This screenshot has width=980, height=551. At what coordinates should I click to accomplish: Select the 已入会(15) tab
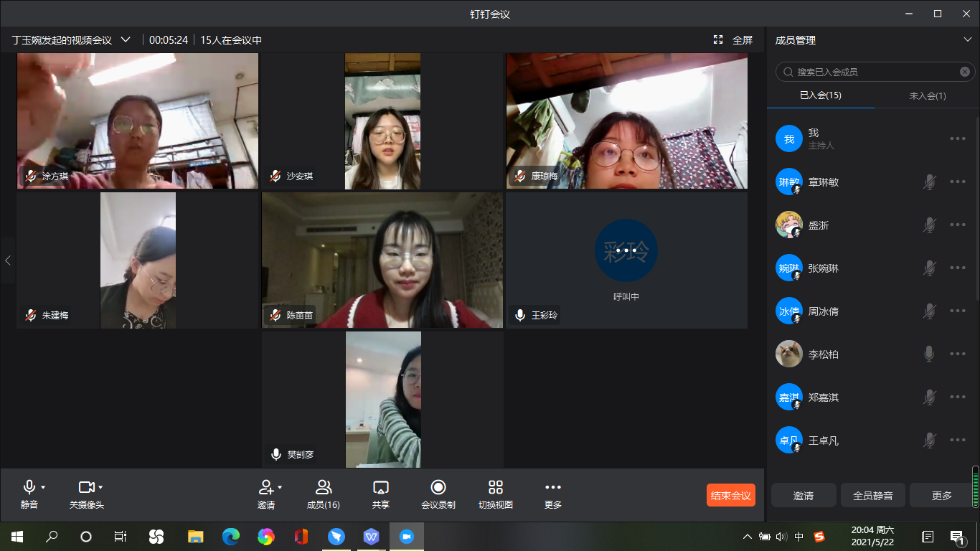(x=821, y=95)
